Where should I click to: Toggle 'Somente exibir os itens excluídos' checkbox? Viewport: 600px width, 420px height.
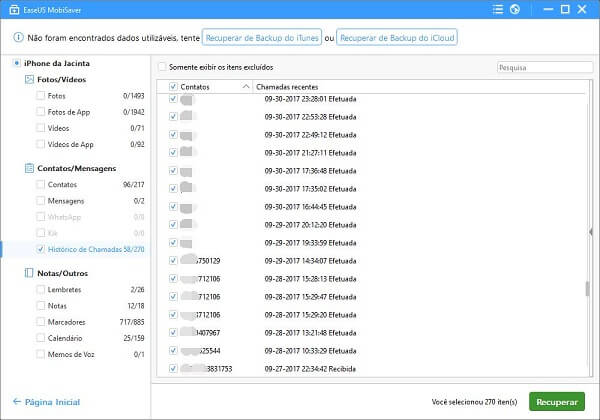(x=163, y=67)
